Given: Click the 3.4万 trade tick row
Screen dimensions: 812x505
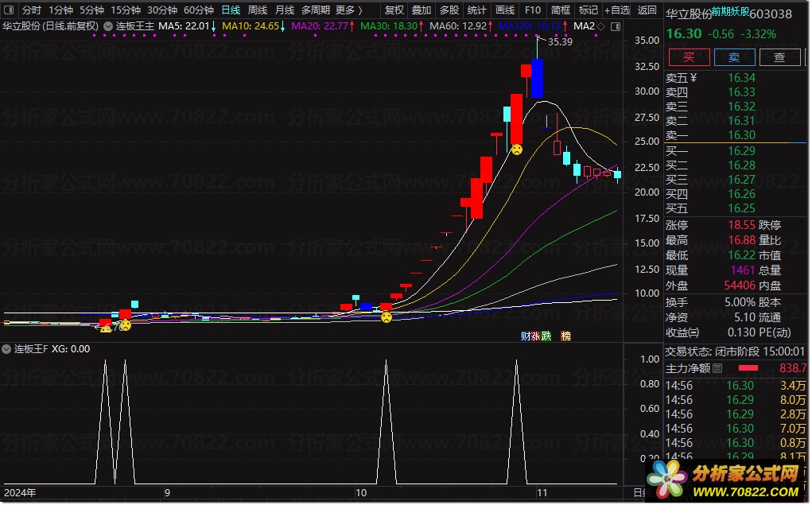Looking at the screenshot, I should [x=736, y=386].
